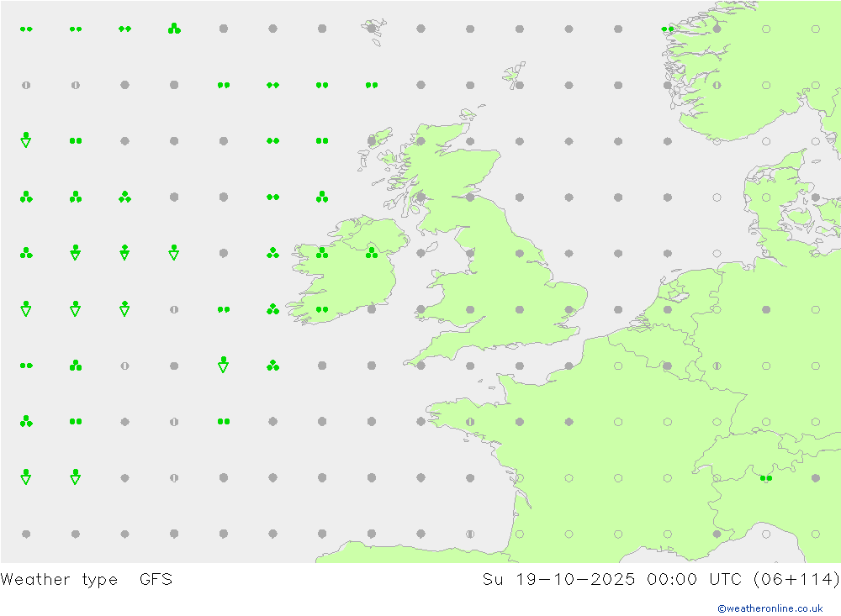
Task: Click the "Weather type GFS" map title
Action: [87, 580]
